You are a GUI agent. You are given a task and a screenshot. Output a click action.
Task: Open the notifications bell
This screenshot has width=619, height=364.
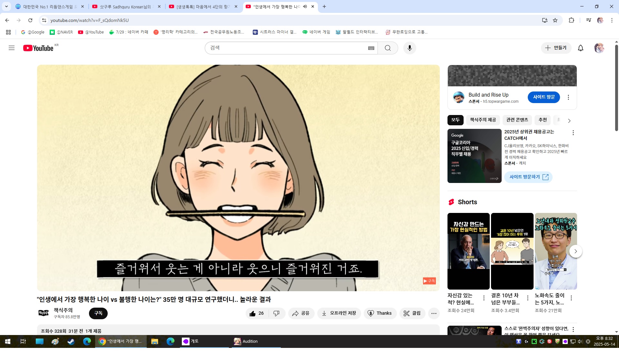(x=580, y=48)
